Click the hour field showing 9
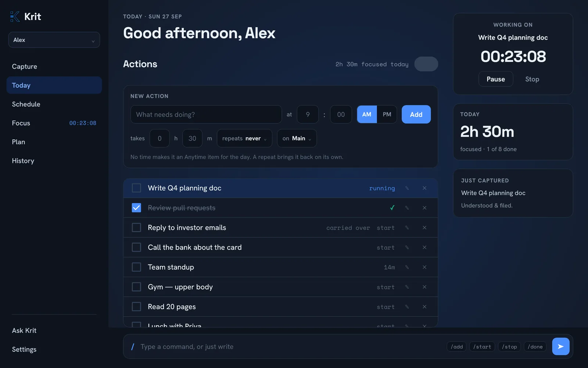 (308, 114)
